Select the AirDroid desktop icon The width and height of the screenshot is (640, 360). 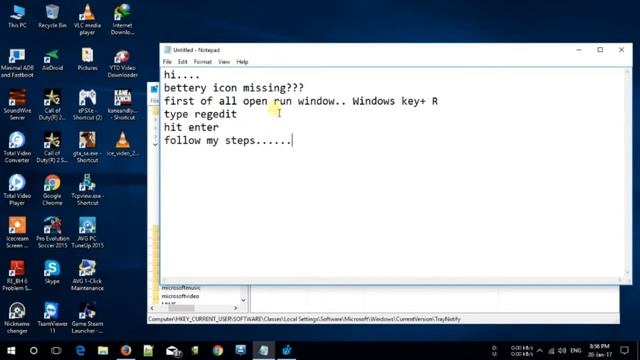[52, 60]
